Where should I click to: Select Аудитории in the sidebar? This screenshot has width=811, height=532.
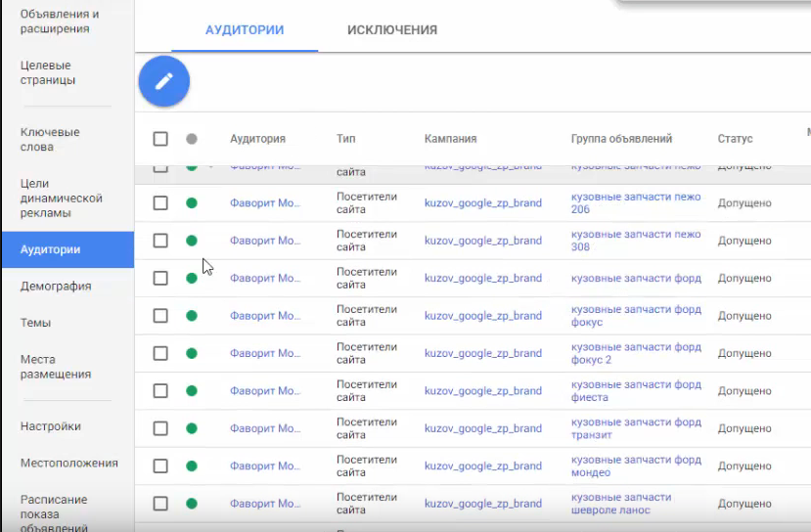pos(68,249)
